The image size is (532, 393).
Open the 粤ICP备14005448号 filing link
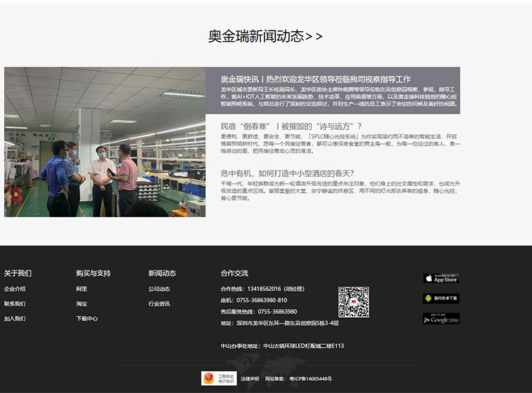309,379
